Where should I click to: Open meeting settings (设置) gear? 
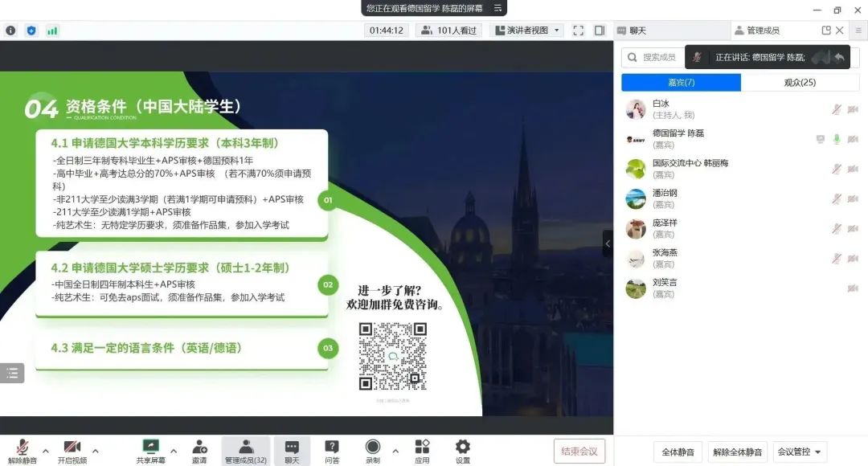462,447
